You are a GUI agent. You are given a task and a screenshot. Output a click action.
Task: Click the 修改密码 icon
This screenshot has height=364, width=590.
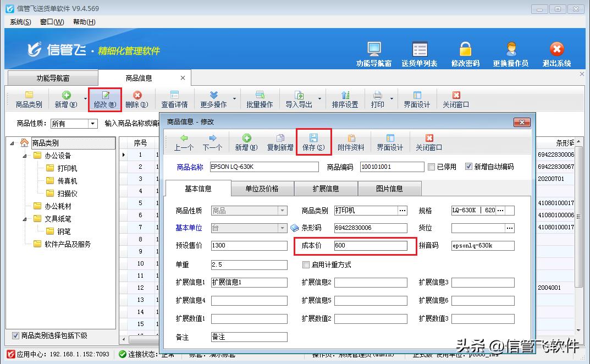465,53
